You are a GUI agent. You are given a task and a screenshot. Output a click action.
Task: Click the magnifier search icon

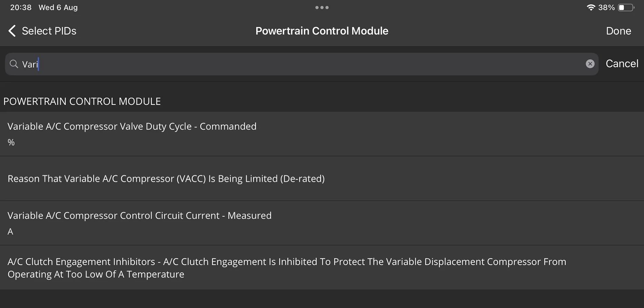pos(14,64)
